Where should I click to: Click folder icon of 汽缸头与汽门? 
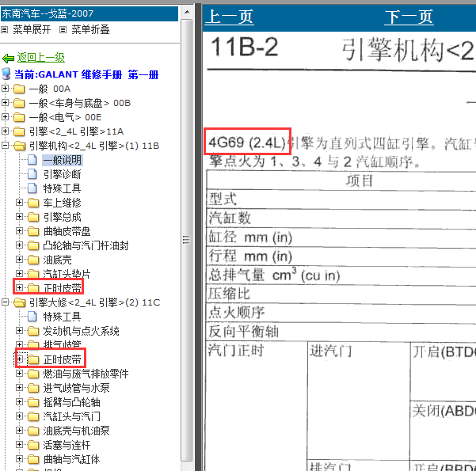(x=33, y=416)
